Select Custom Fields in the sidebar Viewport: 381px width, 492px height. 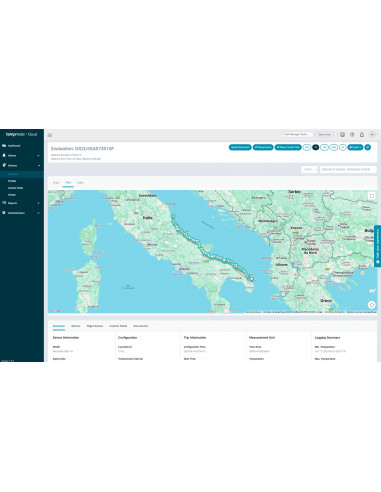pyautogui.click(x=15, y=188)
